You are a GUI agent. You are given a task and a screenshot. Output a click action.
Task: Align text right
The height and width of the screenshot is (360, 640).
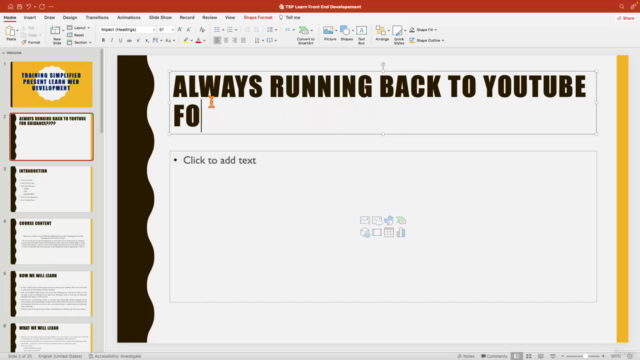(x=234, y=40)
